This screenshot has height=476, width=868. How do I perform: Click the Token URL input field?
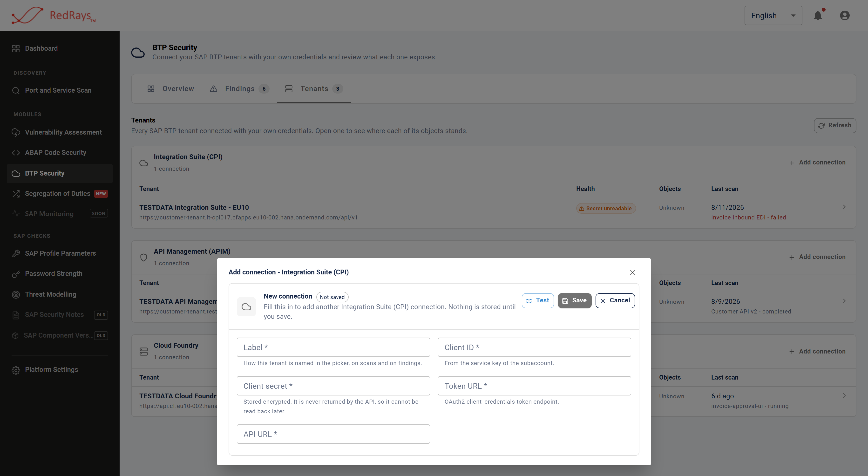(x=534, y=386)
